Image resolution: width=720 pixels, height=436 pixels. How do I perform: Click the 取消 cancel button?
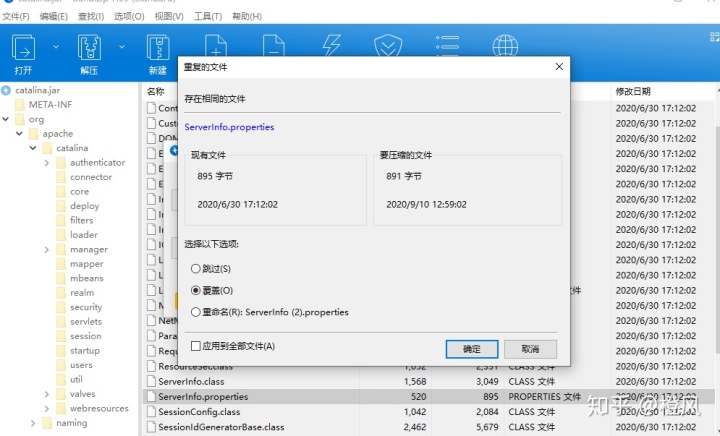point(530,349)
